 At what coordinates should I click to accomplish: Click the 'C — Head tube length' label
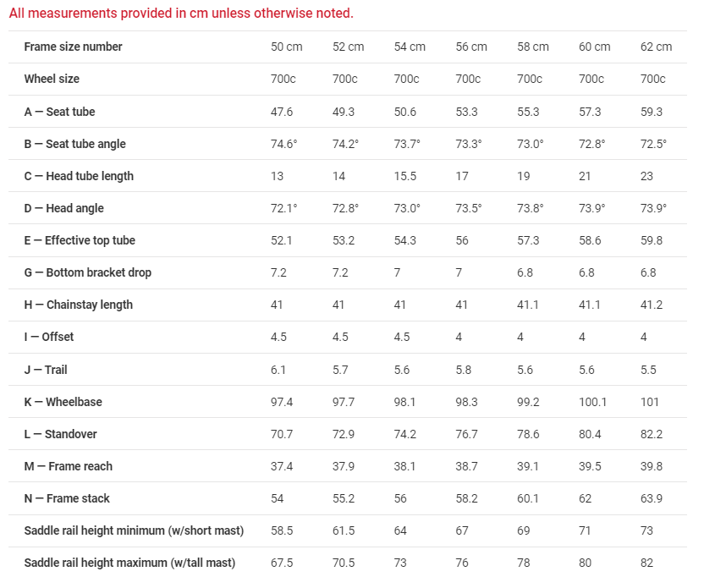pos(79,176)
